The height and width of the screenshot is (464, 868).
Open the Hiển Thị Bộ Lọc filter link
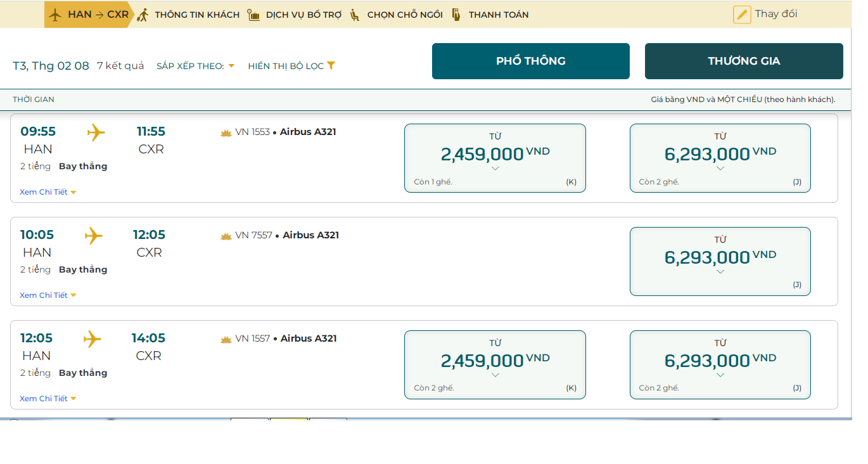(286, 66)
